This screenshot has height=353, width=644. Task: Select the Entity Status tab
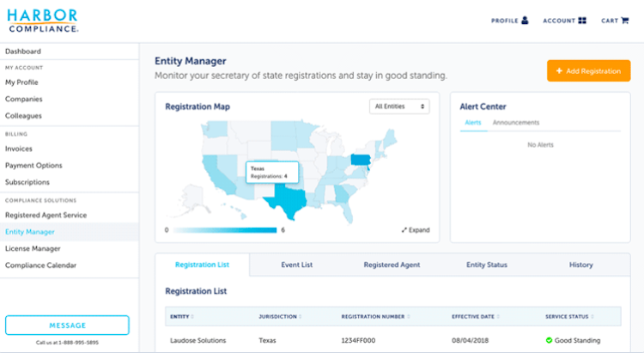[486, 265]
